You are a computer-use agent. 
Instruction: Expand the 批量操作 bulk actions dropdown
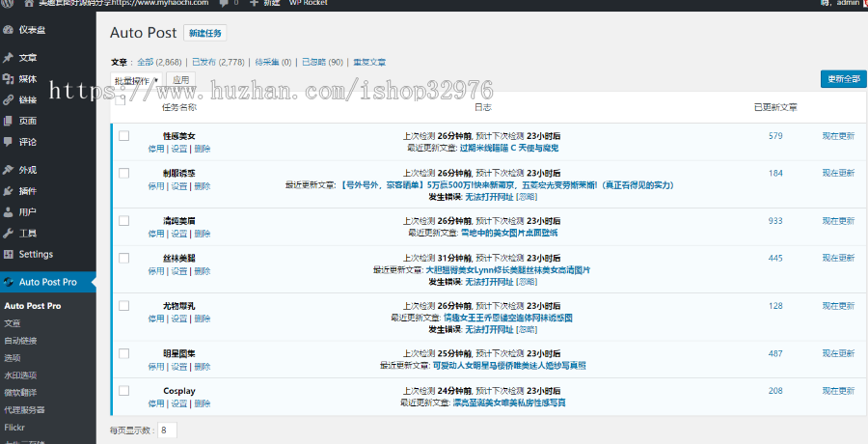click(136, 81)
